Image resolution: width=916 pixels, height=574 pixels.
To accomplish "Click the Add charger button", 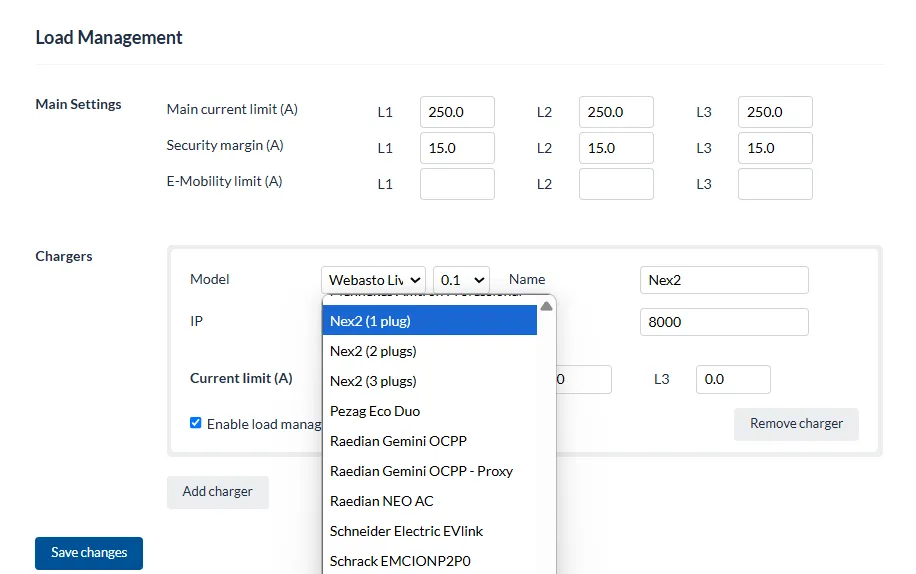I will click(218, 492).
